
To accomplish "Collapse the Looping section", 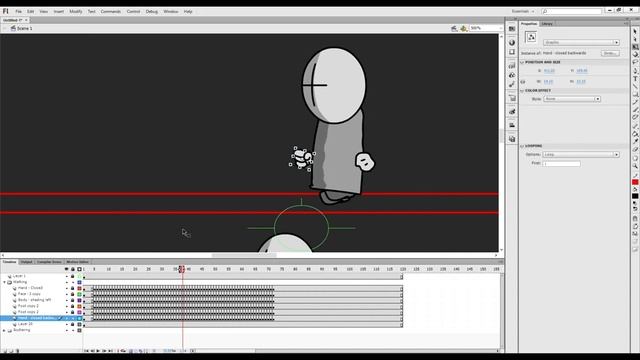I will tap(522, 146).
